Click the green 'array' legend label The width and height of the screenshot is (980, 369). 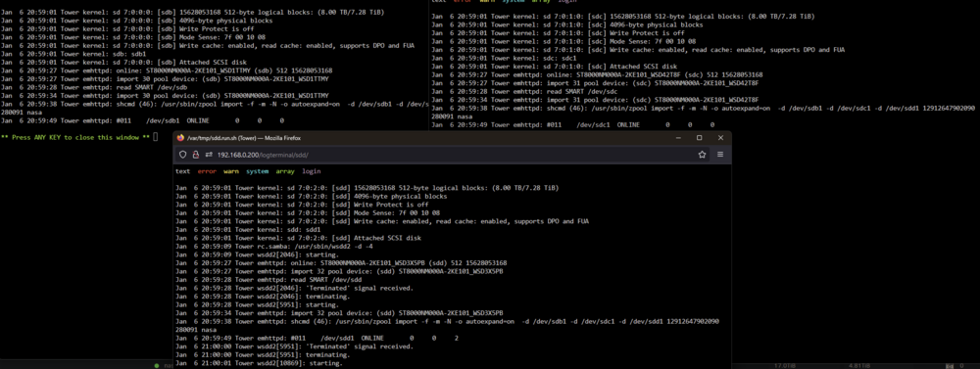click(x=285, y=171)
